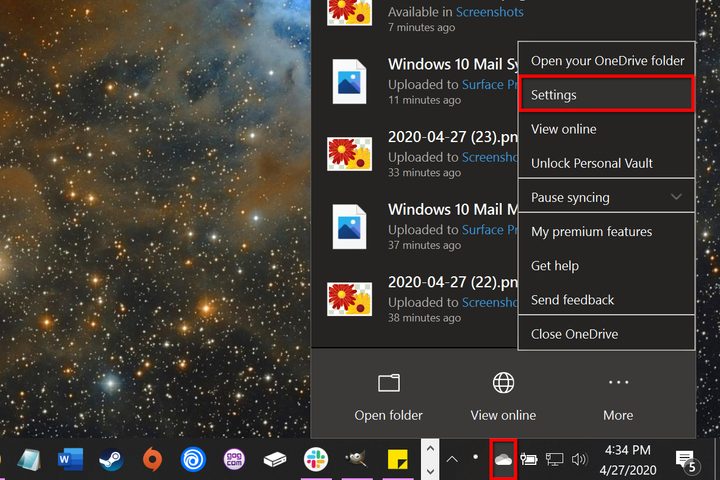Screen dimensions: 720x480
Task: Open Steam from the taskbar
Action: click(111, 459)
